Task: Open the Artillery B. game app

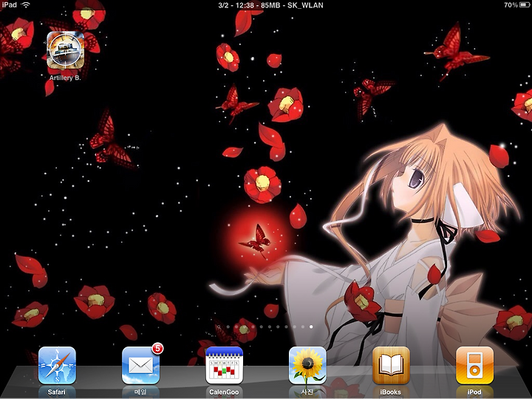Action: point(65,50)
